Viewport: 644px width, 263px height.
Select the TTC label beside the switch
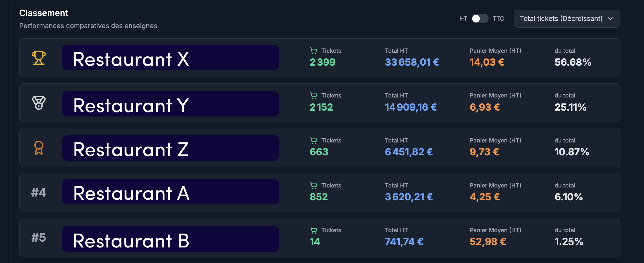pyautogui.click(x=498, y=18)
